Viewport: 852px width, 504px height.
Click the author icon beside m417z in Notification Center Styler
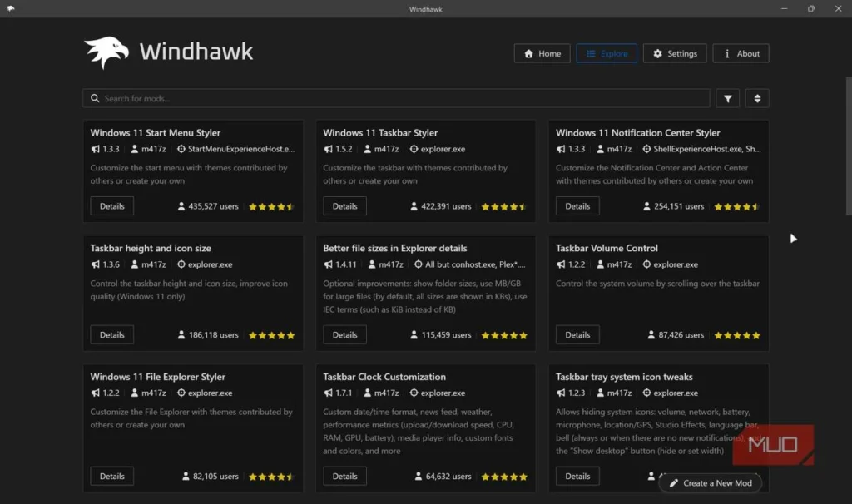pyautogui.click(x=600, y=149)
